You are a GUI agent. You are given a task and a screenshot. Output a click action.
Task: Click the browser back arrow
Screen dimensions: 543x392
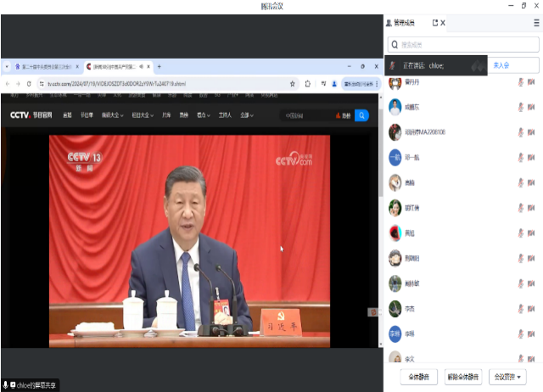coord(8,84)
